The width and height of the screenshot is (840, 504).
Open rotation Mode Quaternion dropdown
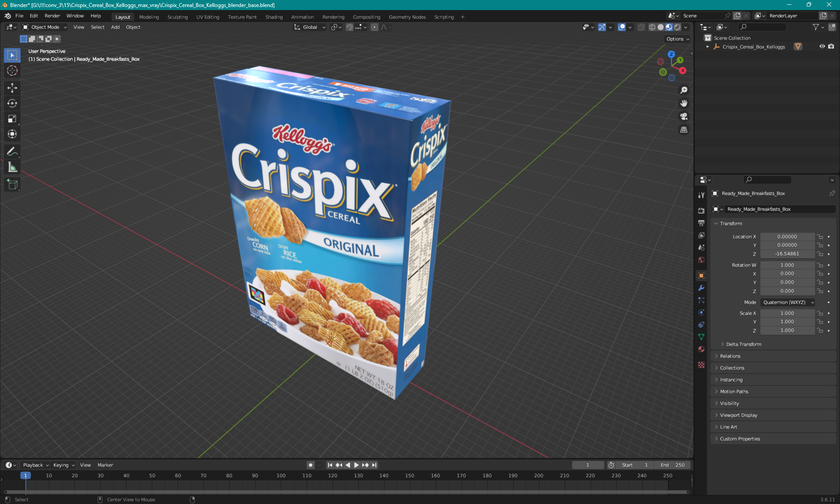pyautogui.click(x=787, y=302)
